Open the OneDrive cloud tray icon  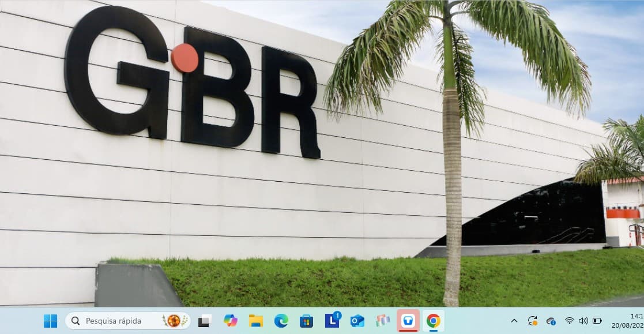click(551, 321)
